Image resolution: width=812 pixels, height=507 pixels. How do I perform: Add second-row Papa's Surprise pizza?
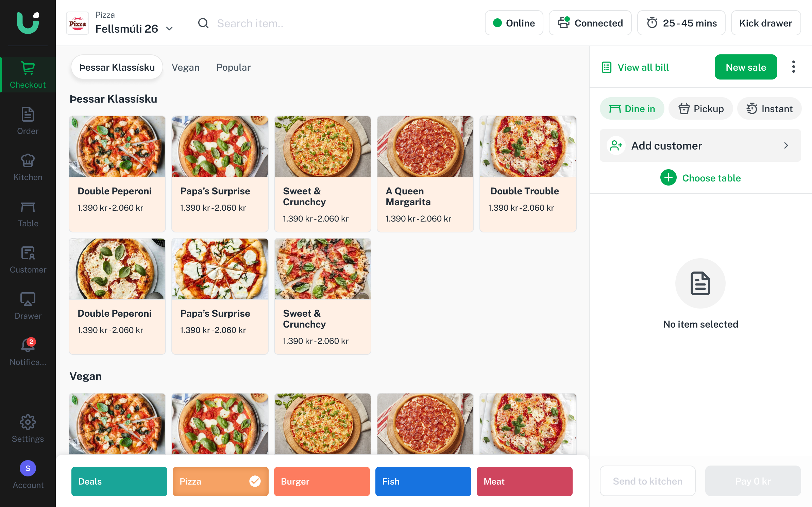220,296
